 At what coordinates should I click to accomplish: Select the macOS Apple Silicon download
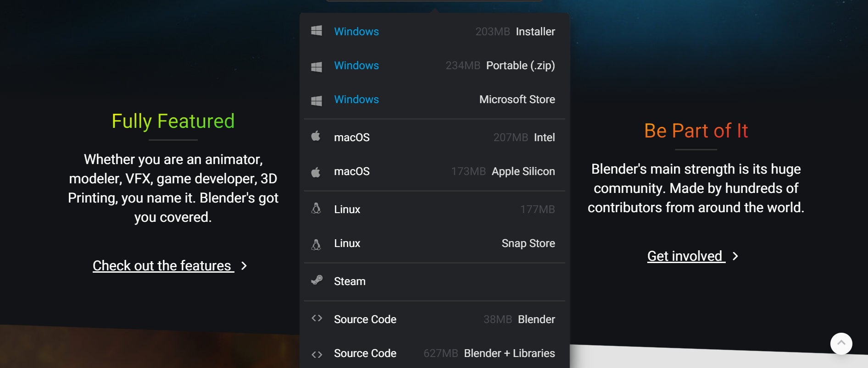pos(434,171)
